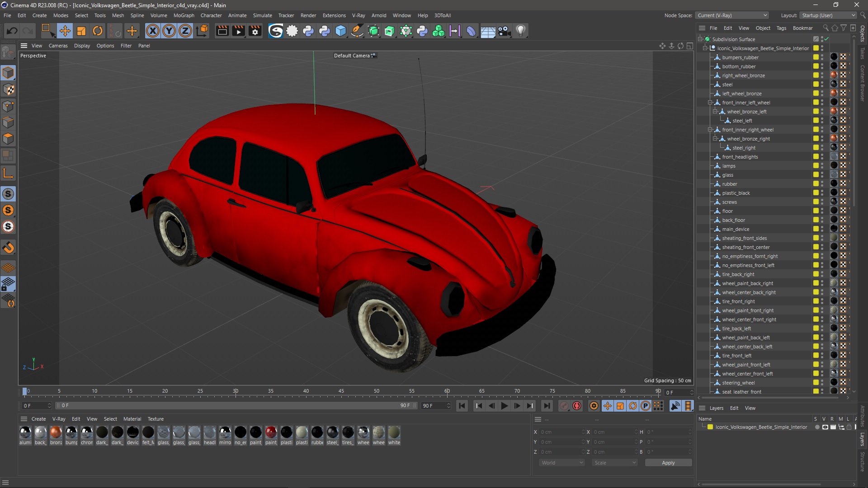Play the animation forward
The height and width of the screenshot is (488, 868).
504,406
